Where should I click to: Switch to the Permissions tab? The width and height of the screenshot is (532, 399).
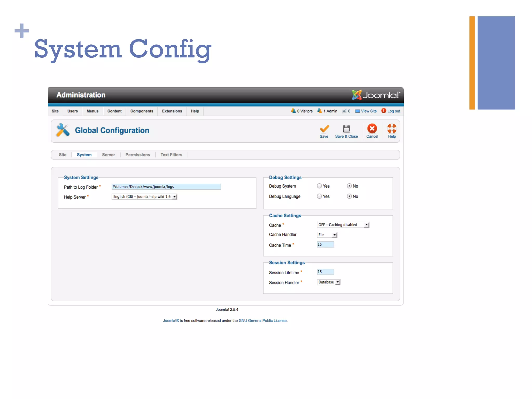pos(138,155)
